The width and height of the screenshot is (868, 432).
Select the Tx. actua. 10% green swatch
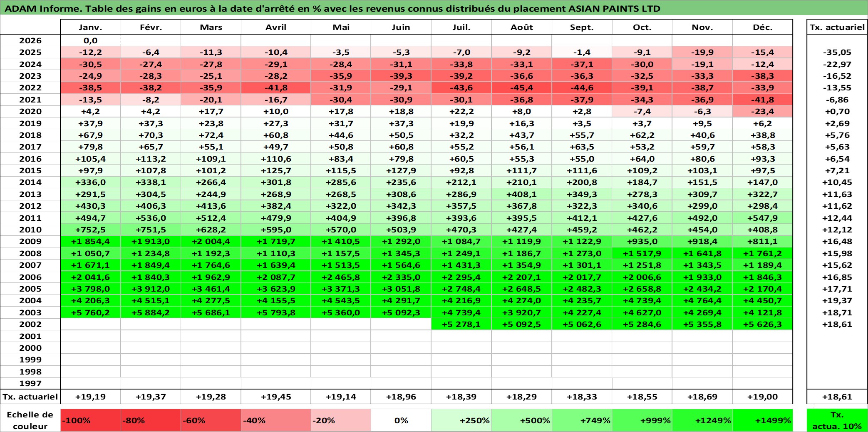pos(837,420)
